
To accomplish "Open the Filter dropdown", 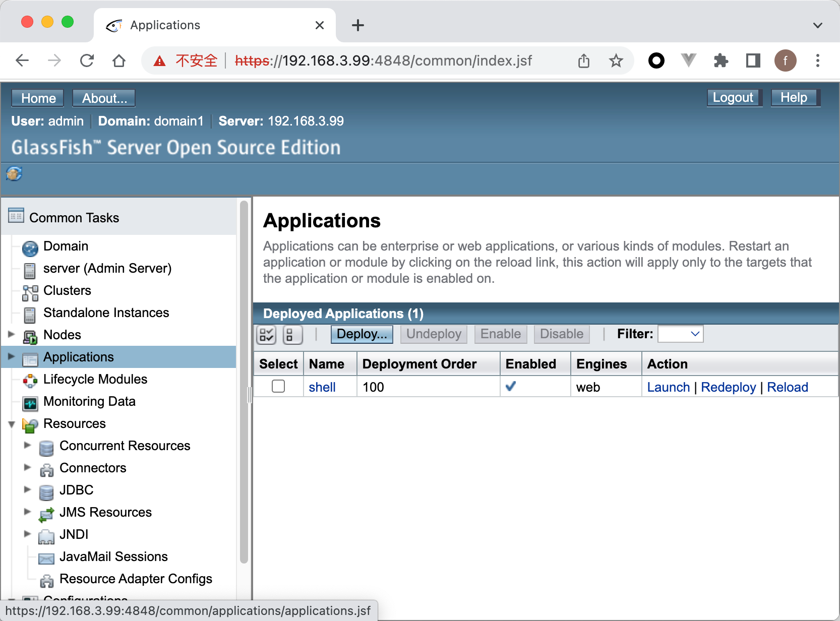I will point(681,334).
